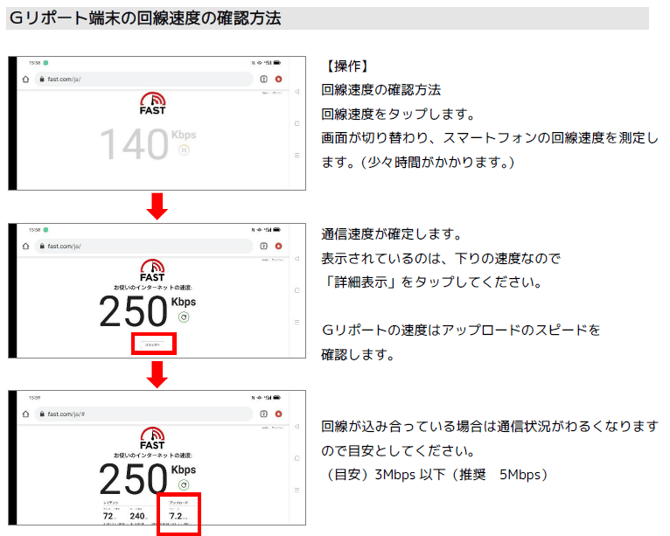Click the line 回線速度をタップします。
The height and width of the screenshot is (536, 670).
coord(398,114)
